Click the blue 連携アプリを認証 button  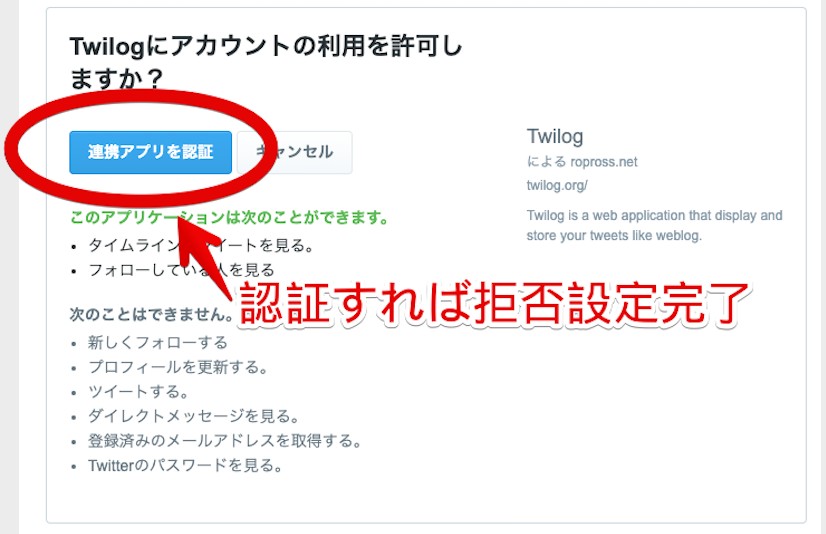[x=150, y=152]
